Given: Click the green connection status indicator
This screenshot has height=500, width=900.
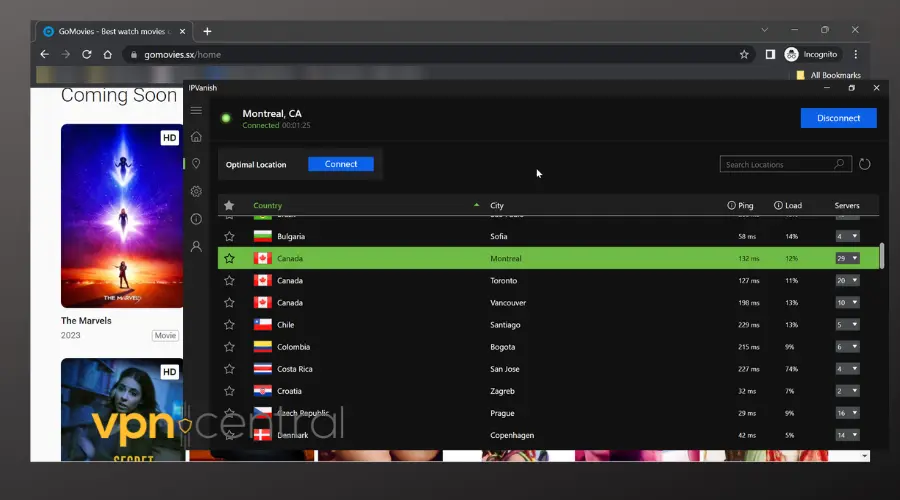Looking at the screenshot, I should [226, 118].
